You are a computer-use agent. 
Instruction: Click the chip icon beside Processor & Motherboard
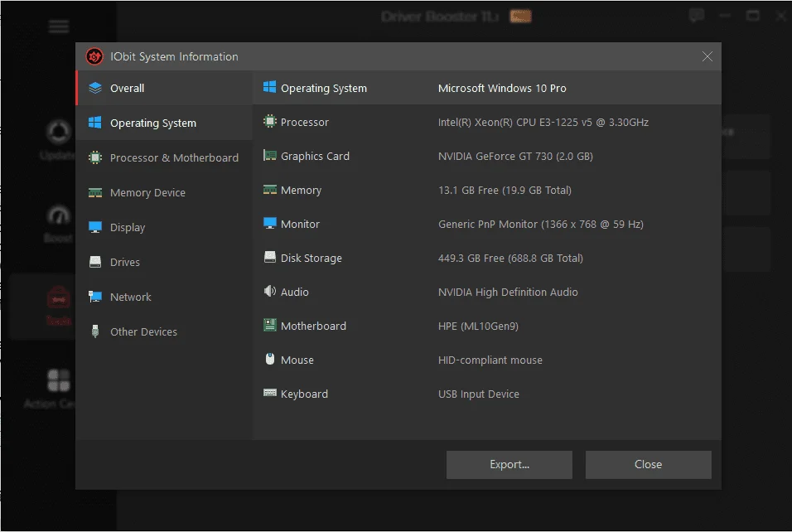pyautogui.click(x=95, y=157)
